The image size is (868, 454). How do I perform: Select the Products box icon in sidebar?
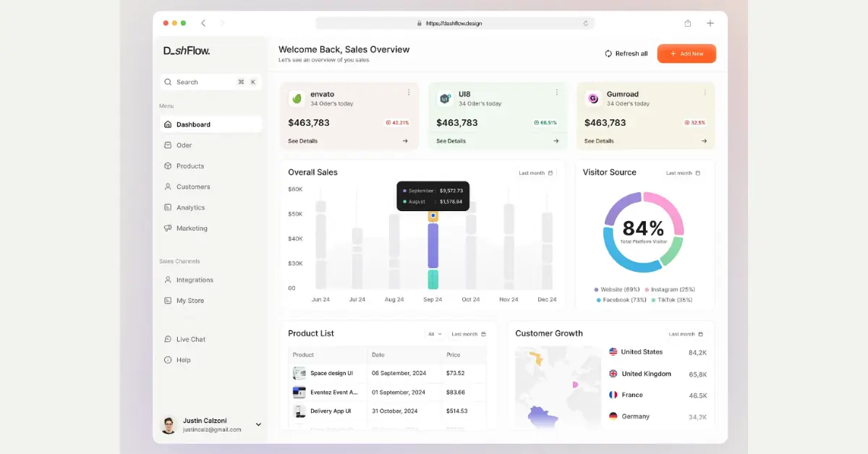[x=168, y=166]
